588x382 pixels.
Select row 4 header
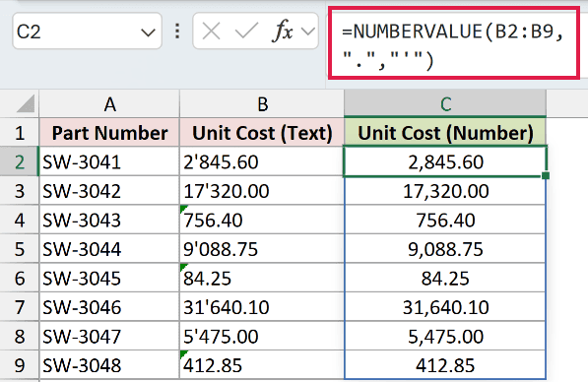(20, 220)
